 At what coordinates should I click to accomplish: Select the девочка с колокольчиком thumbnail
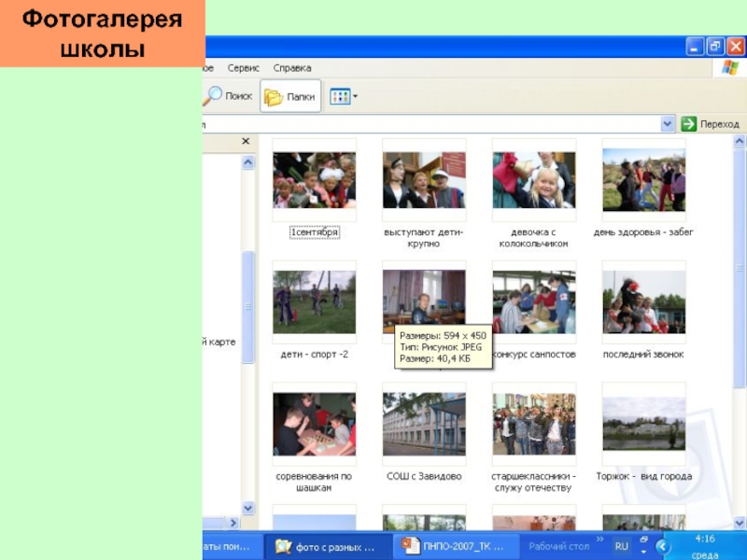(534, 180)
